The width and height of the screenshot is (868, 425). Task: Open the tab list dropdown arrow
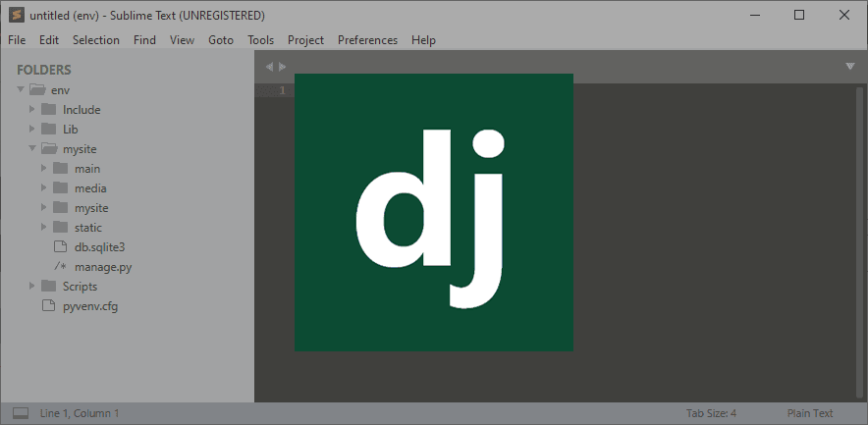(850, 67)
